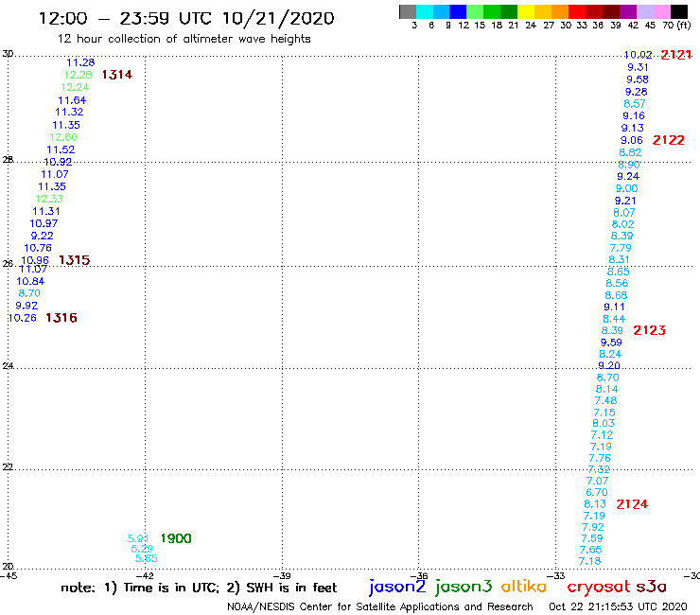Click the red time marker 2122
The height and width of the screenshot is (615, 700).
668,140
